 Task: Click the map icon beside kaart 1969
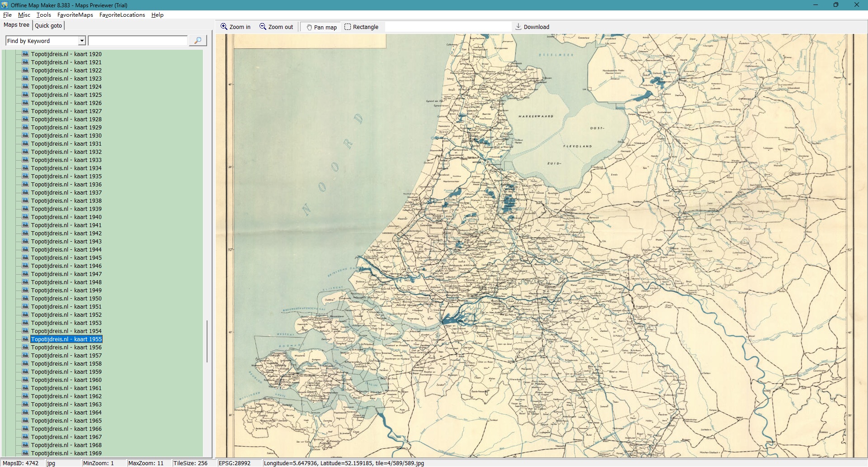25,453
